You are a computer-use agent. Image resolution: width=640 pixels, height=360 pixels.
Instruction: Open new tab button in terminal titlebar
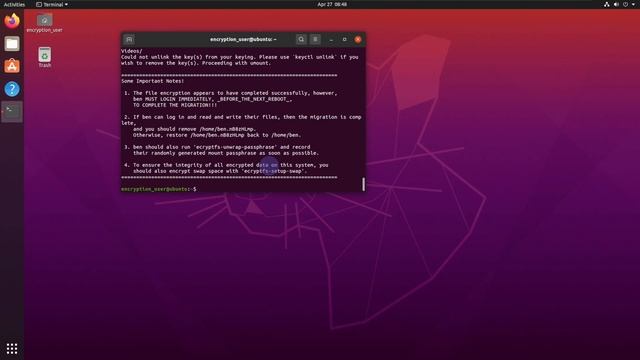pos(129,40)
